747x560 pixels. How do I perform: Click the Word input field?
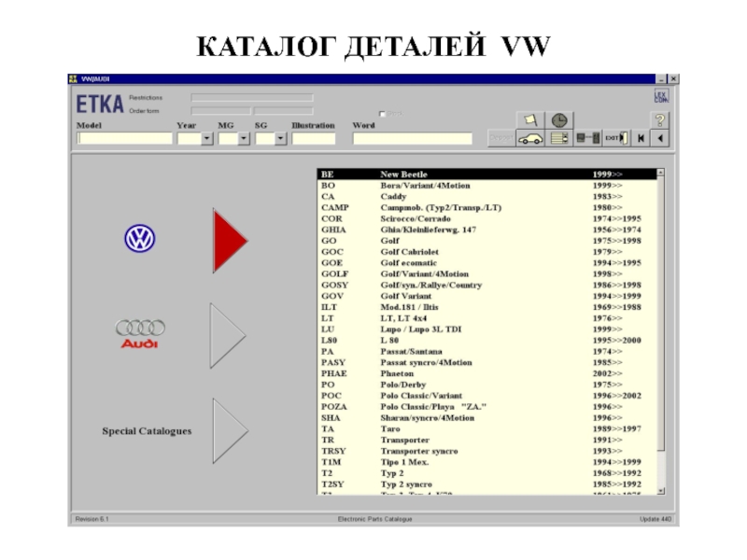click(413, 138)
